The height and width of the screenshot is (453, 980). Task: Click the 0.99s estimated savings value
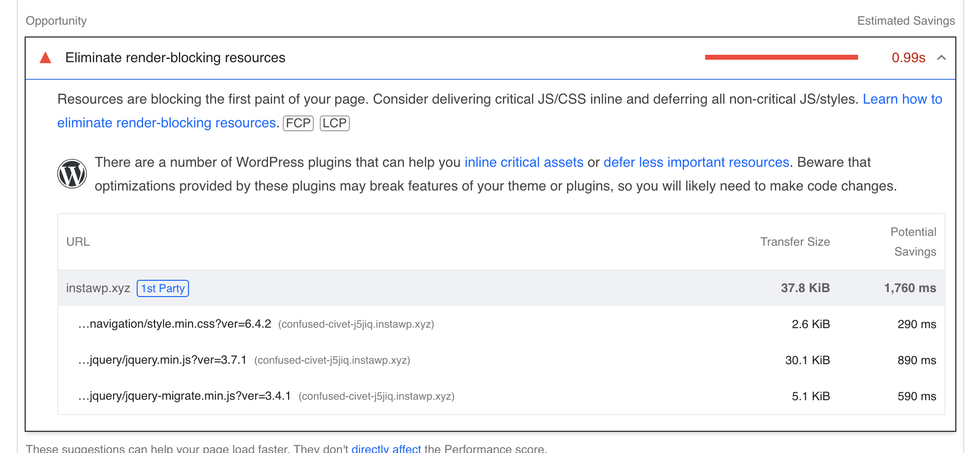[x=908, y=58]
